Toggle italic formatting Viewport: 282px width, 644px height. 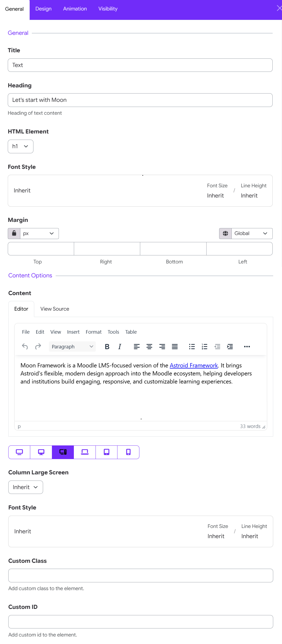(120, 347)
